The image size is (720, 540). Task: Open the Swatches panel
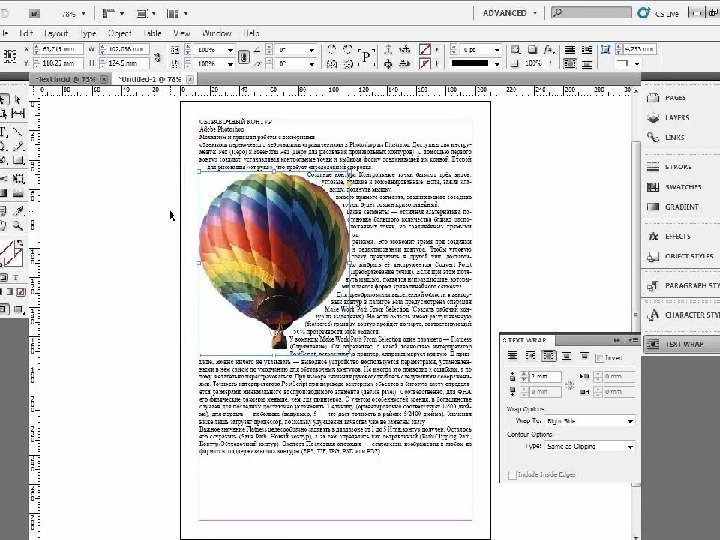click(x=681, y=187)
